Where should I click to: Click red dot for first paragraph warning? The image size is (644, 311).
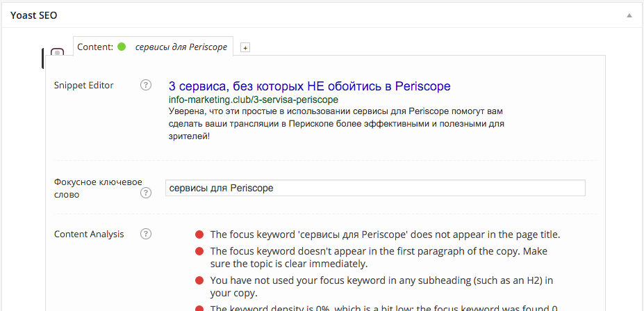tap(199, 251)
